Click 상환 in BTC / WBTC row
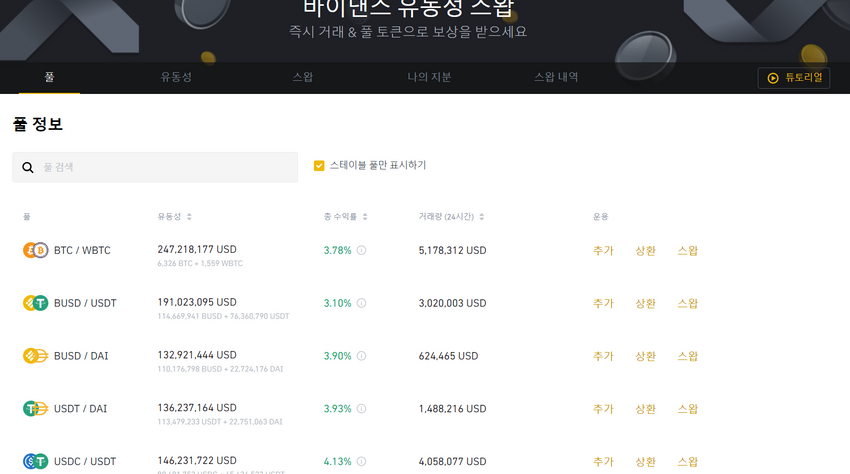Screen dimensions: 850x474 pyautogui.click(x=645, y=251)
